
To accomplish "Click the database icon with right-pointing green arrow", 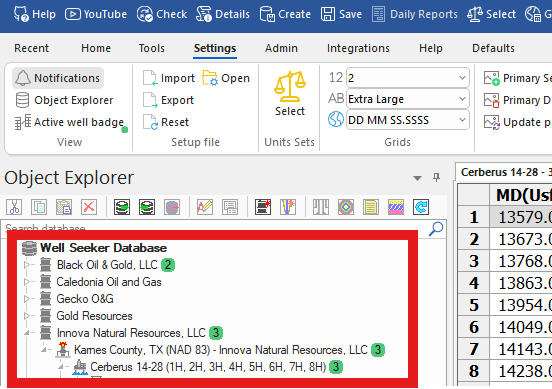I will [122, 207].
